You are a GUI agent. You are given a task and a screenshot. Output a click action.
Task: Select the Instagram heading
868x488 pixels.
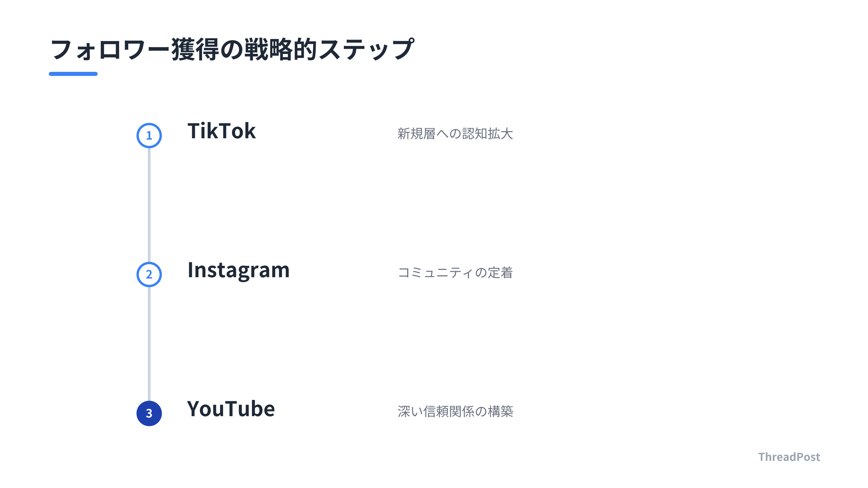239,271
